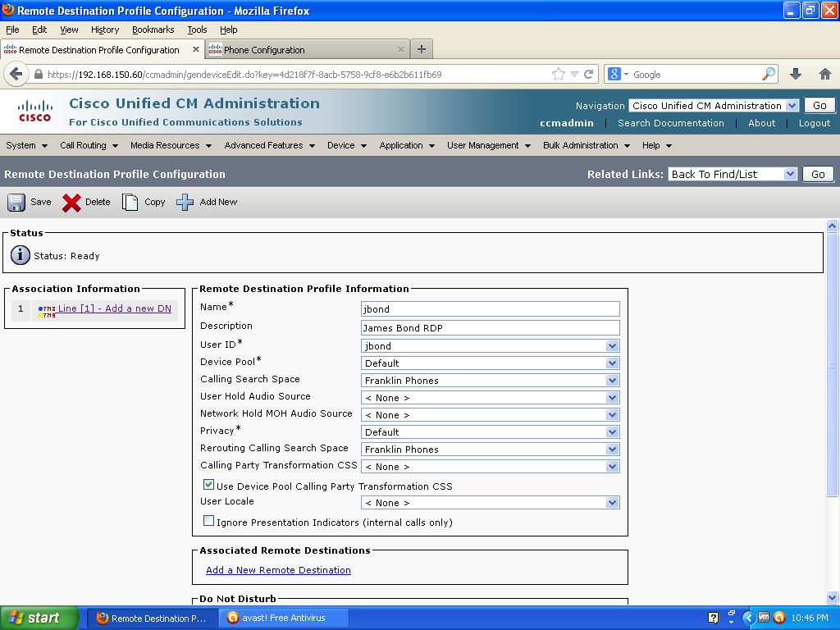Click the Navigation Go button

[x=819, y=106]
